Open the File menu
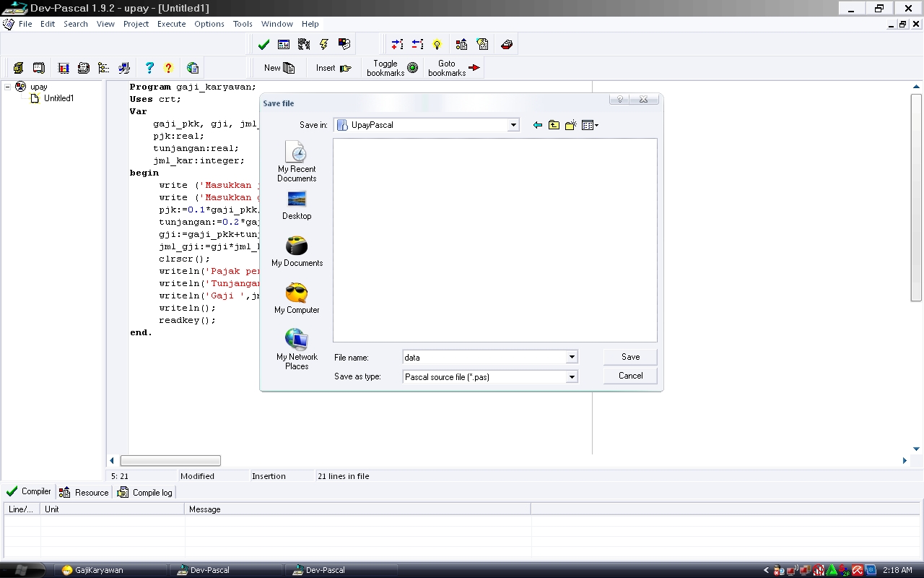 25,24
